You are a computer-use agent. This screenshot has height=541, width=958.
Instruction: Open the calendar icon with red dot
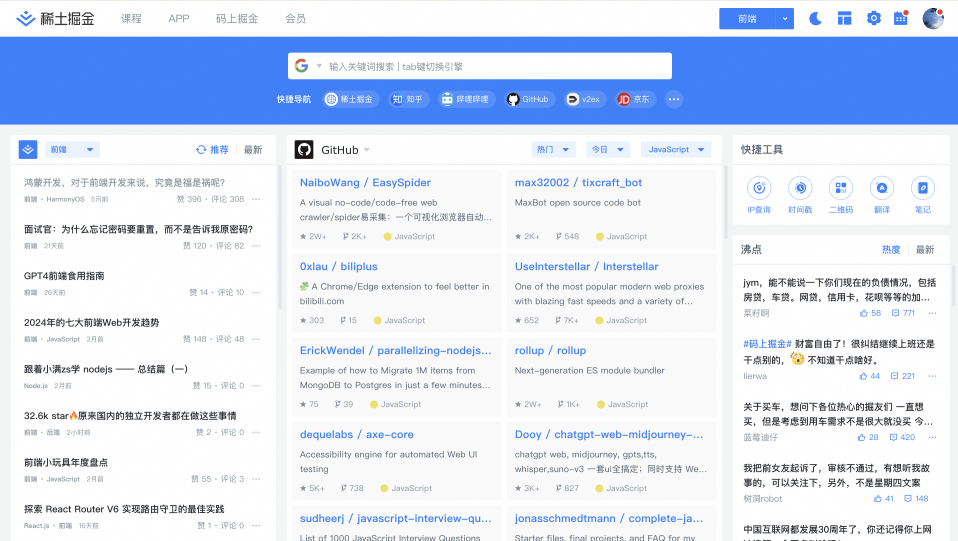901,18
